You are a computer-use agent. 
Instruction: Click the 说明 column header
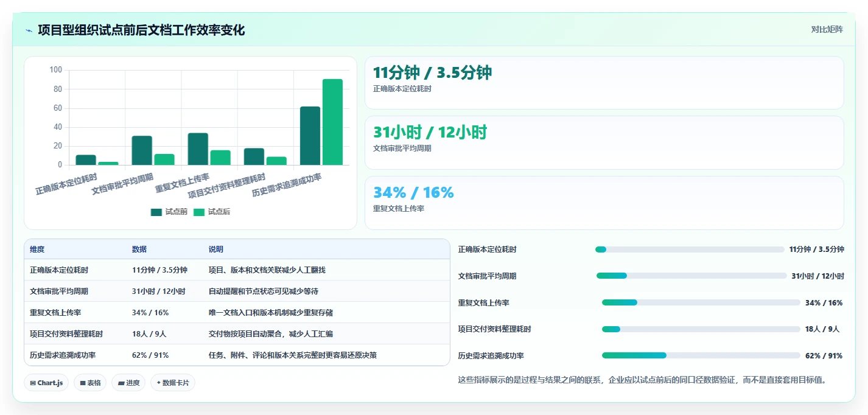[x=216, y=249]
